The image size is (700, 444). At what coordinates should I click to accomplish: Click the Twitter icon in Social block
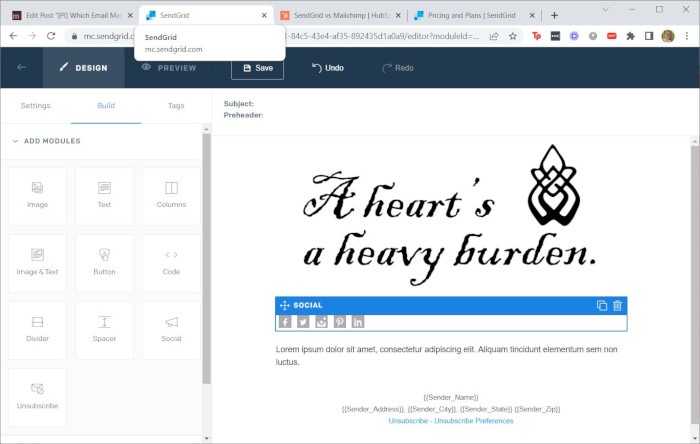pos(303,322)
